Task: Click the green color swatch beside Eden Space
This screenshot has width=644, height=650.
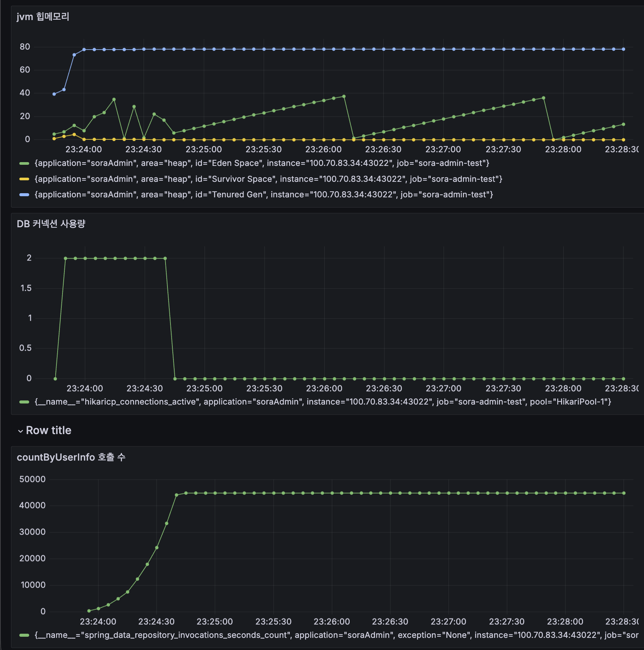Action: pos(23,163)
